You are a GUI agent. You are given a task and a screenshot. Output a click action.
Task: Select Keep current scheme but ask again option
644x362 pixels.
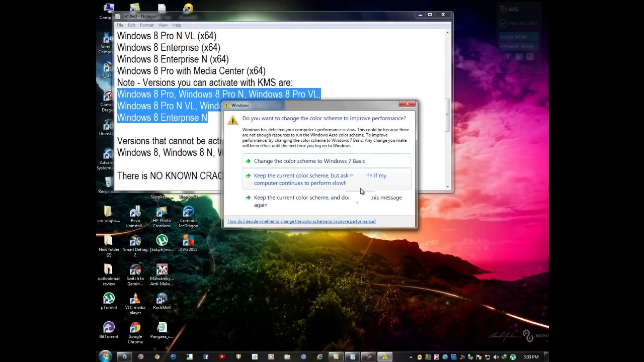[327, 179]
